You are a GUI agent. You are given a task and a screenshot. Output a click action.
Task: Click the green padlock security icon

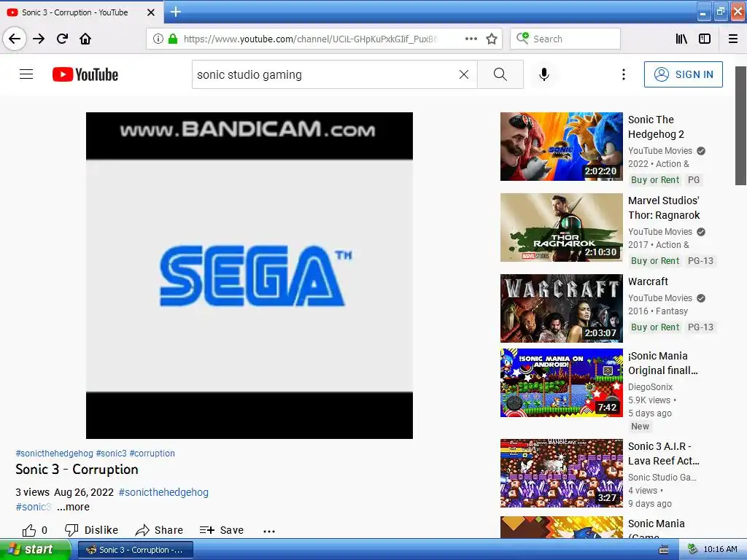point(173,39)
